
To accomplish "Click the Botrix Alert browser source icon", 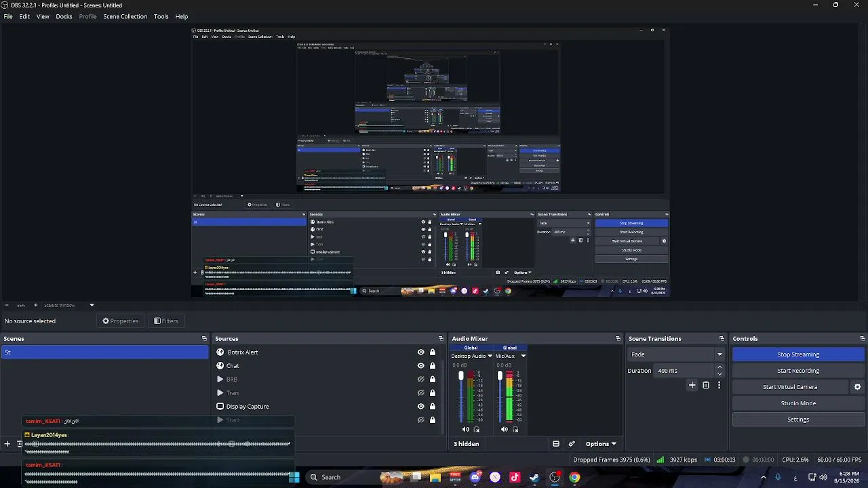I will (220, 352).
